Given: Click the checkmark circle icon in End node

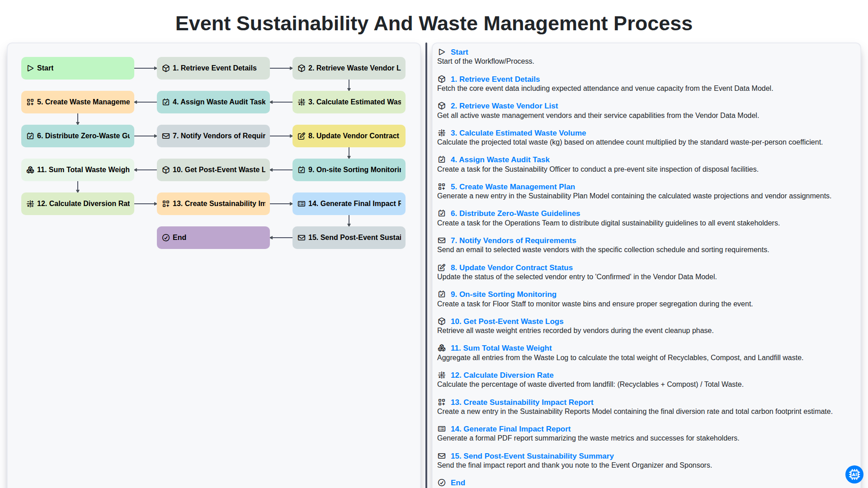Looking at the screenshot, I should (166, 238).
